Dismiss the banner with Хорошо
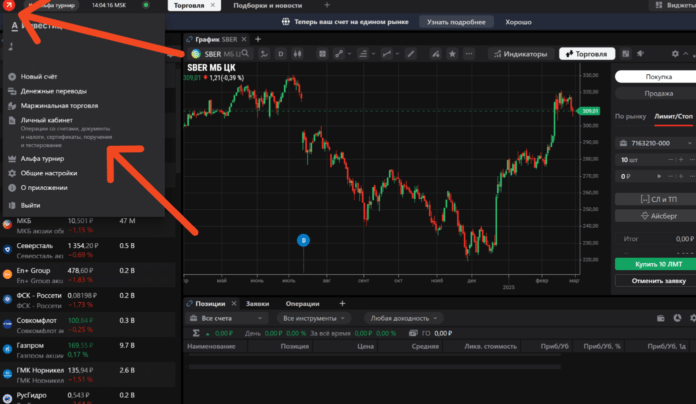The image size is (696, 404). 518,22
